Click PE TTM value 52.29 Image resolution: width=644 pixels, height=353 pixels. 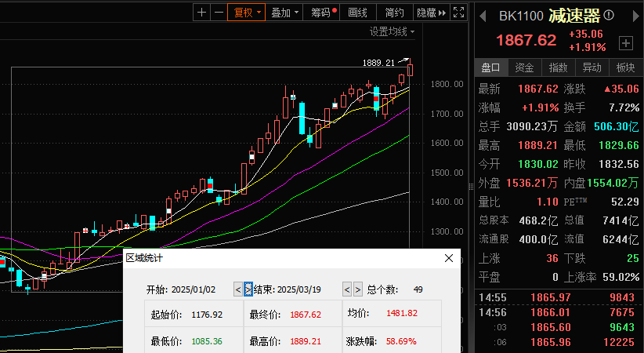click(x=625, y=202)
